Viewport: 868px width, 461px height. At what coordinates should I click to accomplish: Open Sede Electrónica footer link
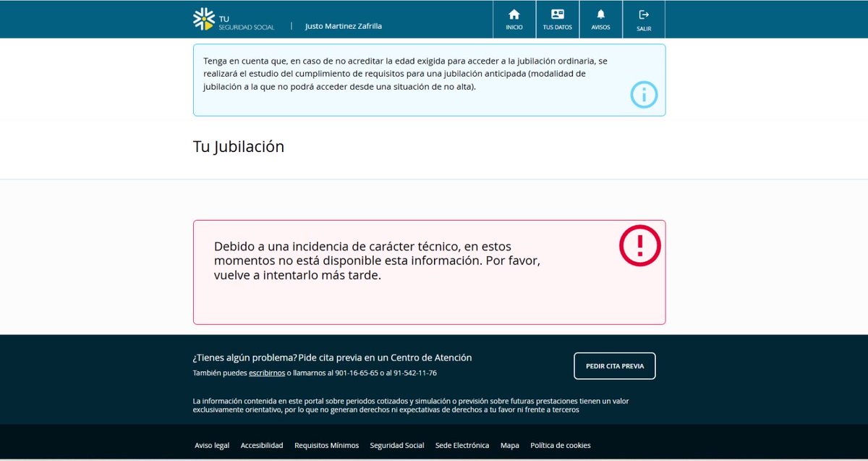462,446
